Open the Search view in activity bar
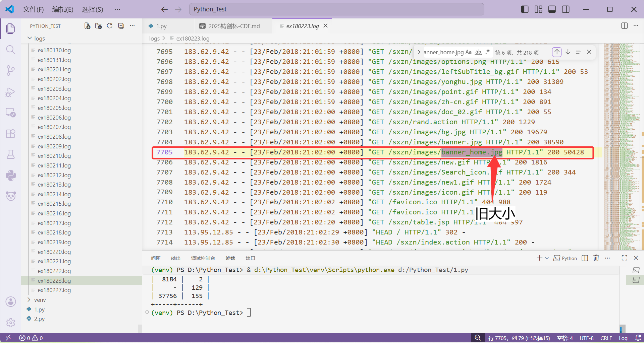Viewport: 644px width, 343px height. click(x=11, y=50)
